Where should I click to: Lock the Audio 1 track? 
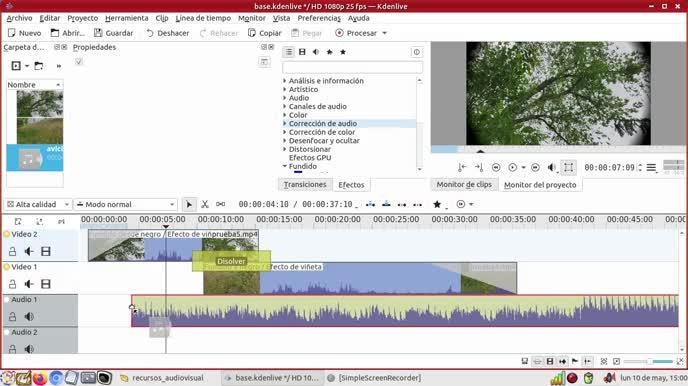pos(12,316)
